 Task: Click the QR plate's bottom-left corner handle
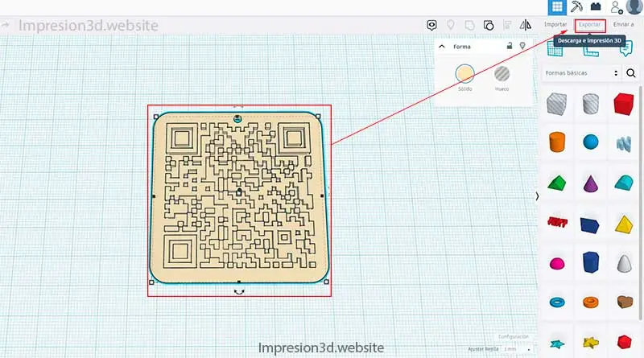151,282
